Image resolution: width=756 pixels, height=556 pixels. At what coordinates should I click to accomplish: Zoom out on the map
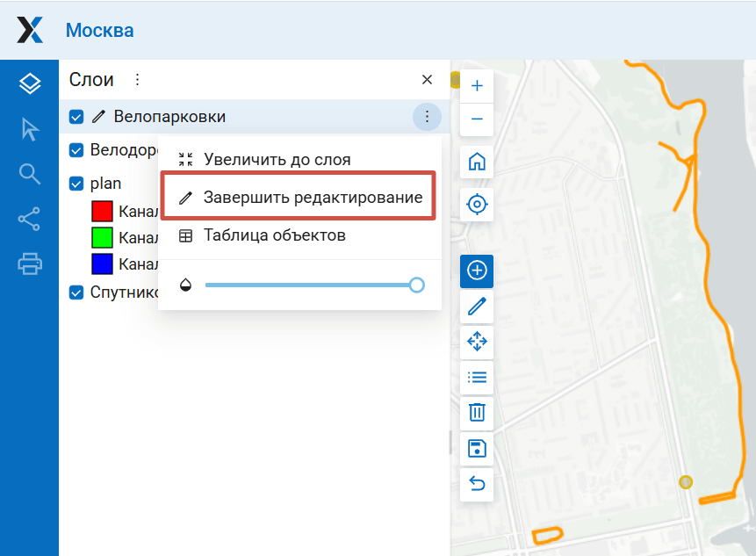click(477, 119)
